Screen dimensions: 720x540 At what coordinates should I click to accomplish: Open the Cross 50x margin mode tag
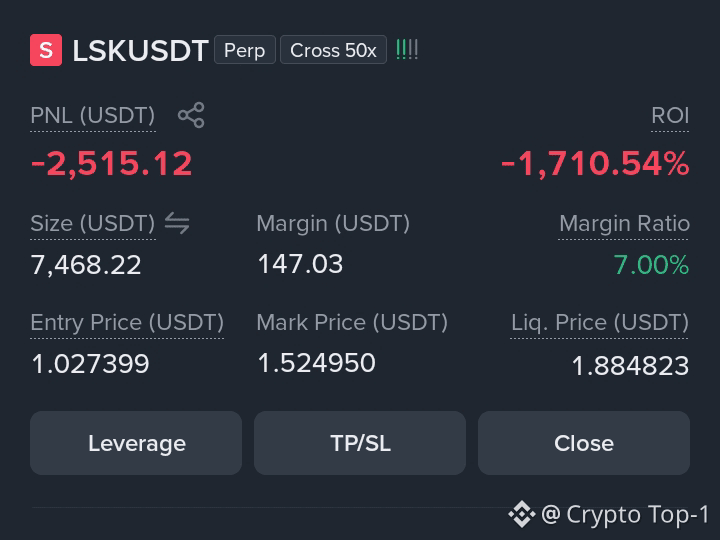coord(333,50)
